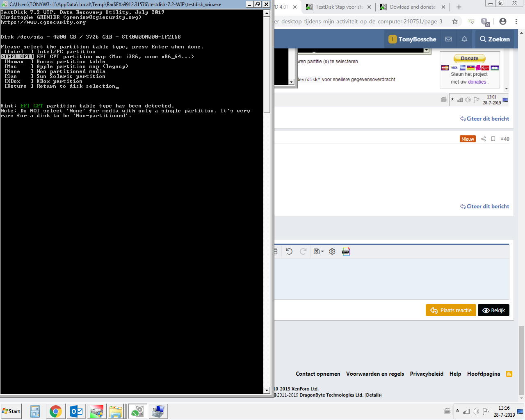Image resolution: width=525 pixels, height=420 pixels.
Task: Click the volume icon in system tray
Action: coord(476,411)
